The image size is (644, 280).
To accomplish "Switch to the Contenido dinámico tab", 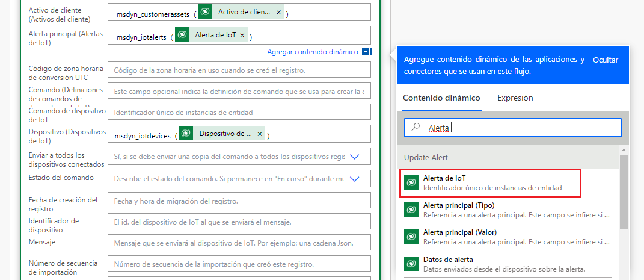I will coord(441,98).
